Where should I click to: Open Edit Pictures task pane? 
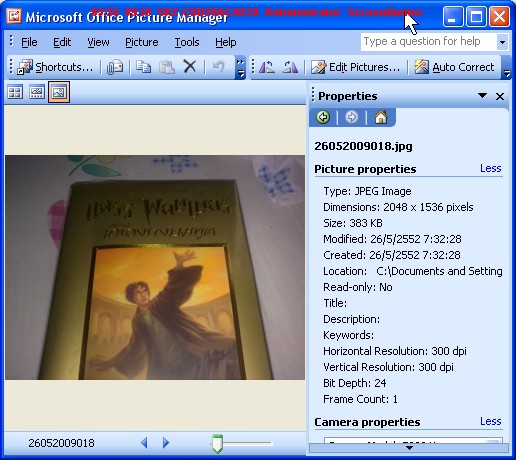point(355,67)
